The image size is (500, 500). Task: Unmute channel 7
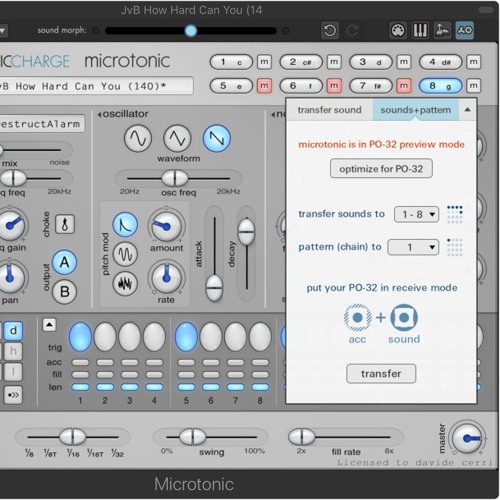click(404, 86)
